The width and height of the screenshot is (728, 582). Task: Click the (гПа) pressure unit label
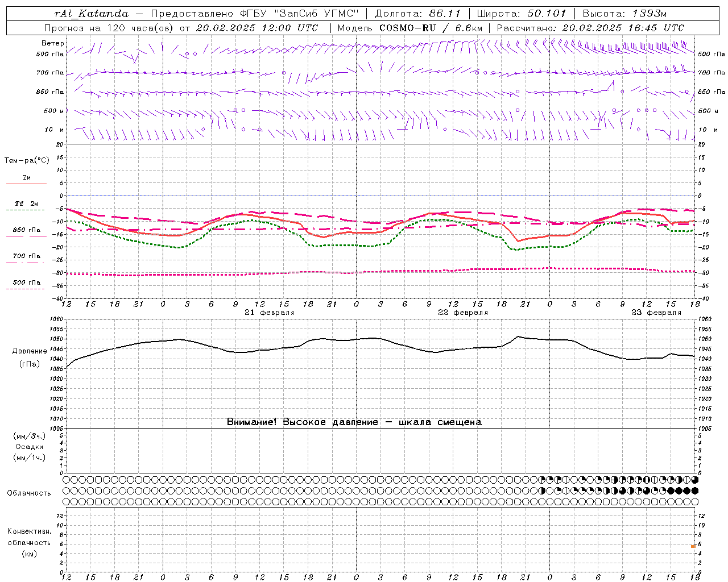click(30, 364)
